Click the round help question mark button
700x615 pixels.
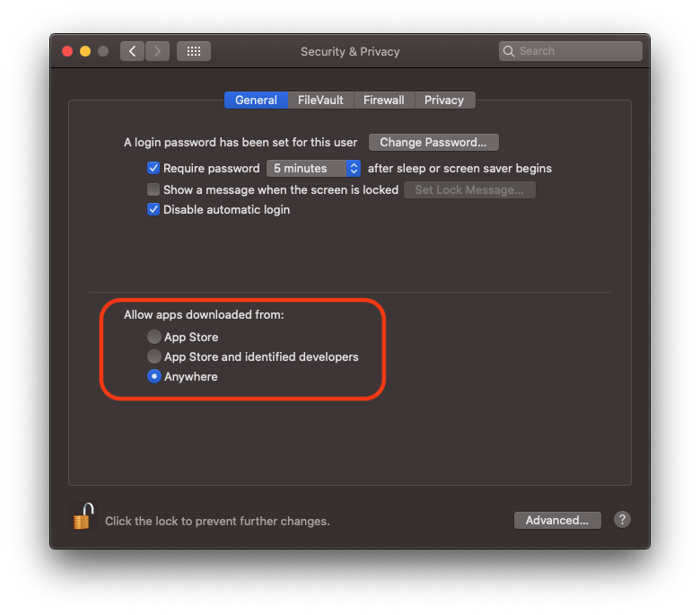[622, 520]
